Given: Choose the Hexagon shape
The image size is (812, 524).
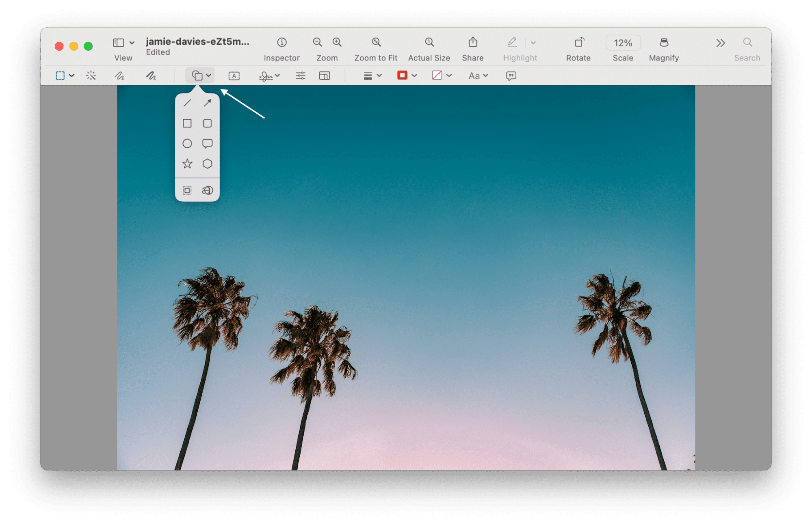Looking at the screenshot, I should click(208, 164).
